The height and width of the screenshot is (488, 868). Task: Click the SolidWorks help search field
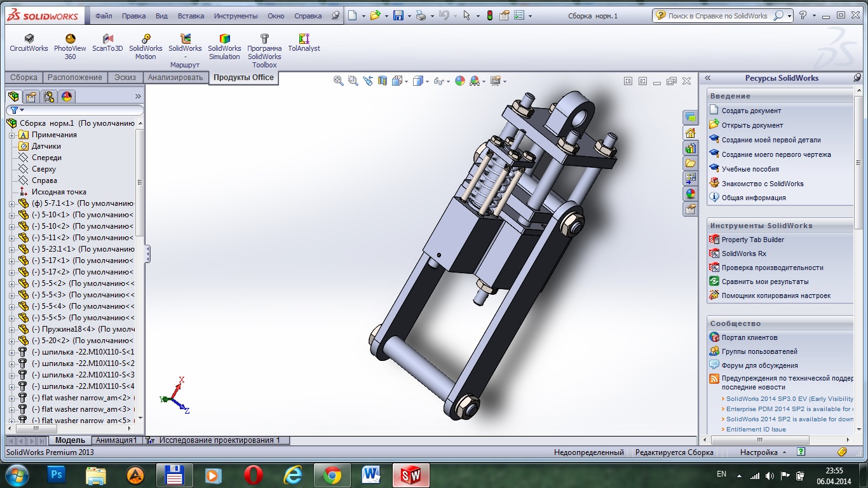point(718,16)
